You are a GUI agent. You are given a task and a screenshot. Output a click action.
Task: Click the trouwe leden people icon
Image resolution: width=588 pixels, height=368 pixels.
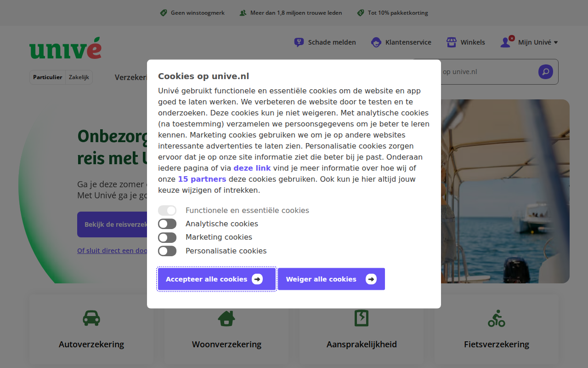(243, 13)
